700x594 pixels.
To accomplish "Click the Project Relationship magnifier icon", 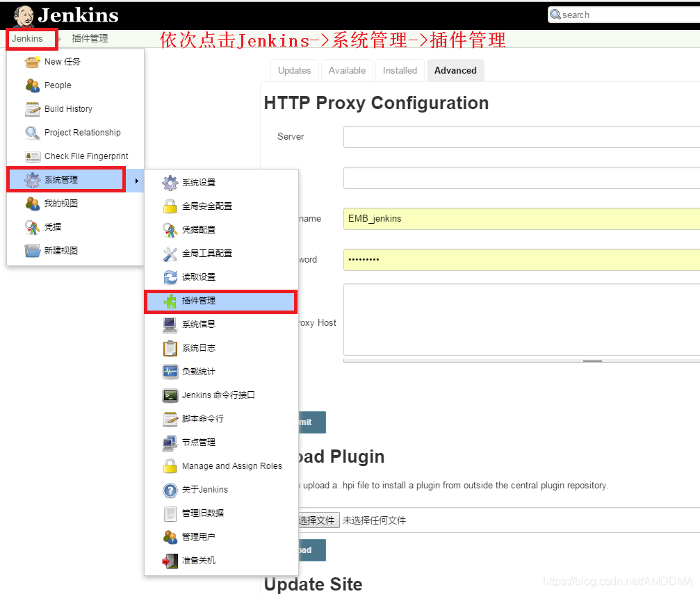I will (33, 133).
